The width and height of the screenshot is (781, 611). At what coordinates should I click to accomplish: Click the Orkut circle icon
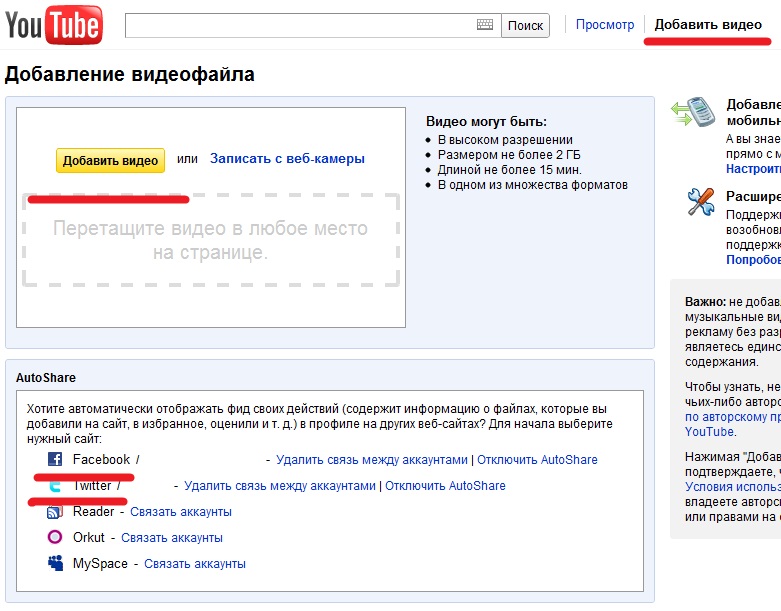[x=55, y=537]
